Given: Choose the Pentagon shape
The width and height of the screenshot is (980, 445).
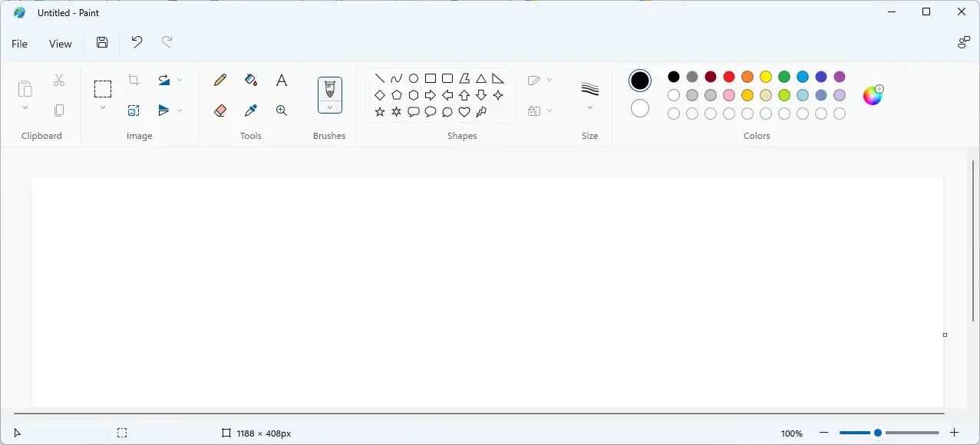Looking at the screenshot, I should (x=397, y=95).
